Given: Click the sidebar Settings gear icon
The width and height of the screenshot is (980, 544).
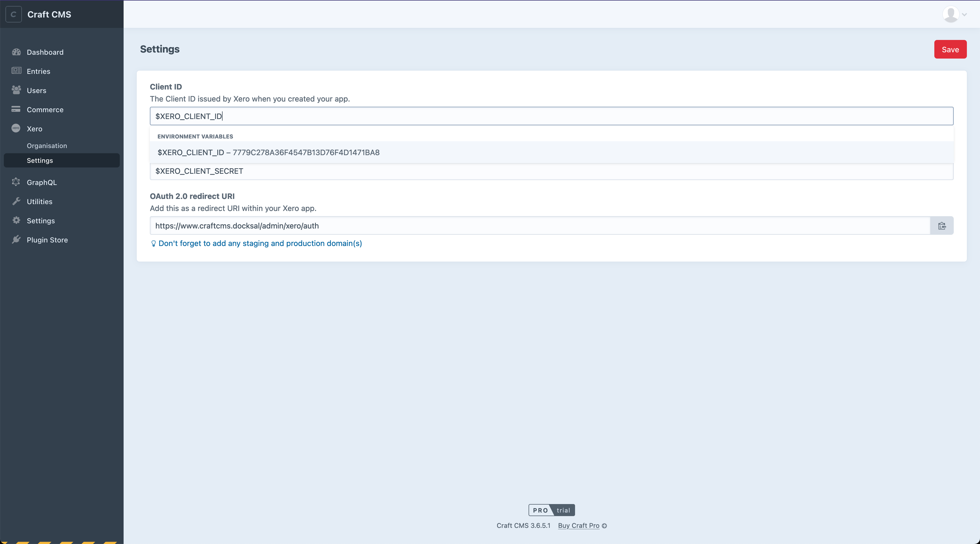Looking at the screenshot, I should point(16,220).
